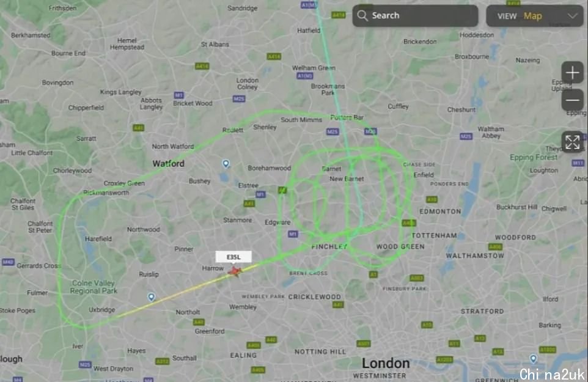Click the M1 road badge near Edgware

293,234
